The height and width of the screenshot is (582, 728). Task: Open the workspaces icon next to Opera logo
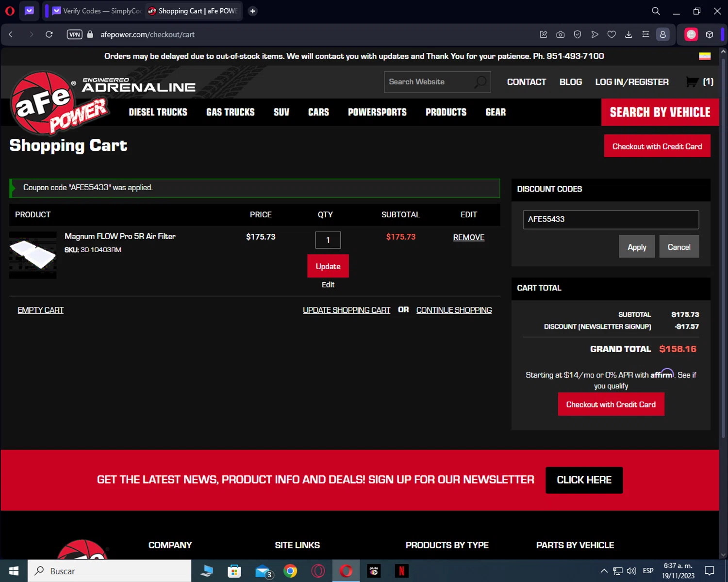coord(29,11)
